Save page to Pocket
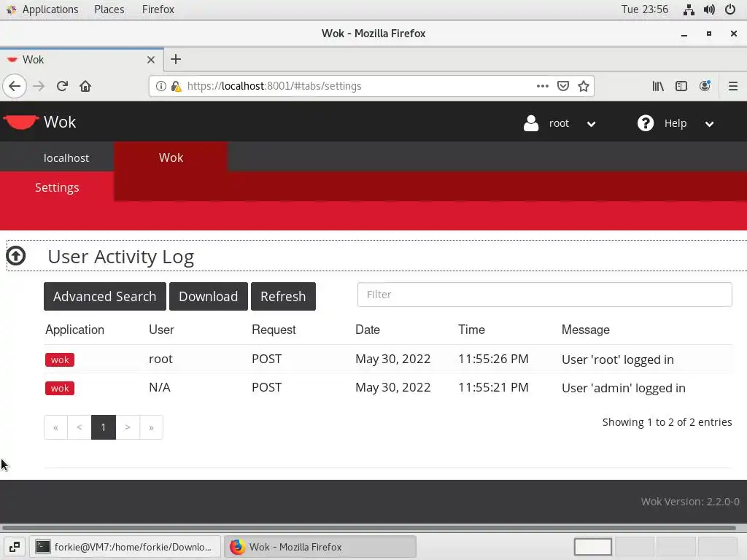This screenshot has height=560, width=747. click(563, 86)
